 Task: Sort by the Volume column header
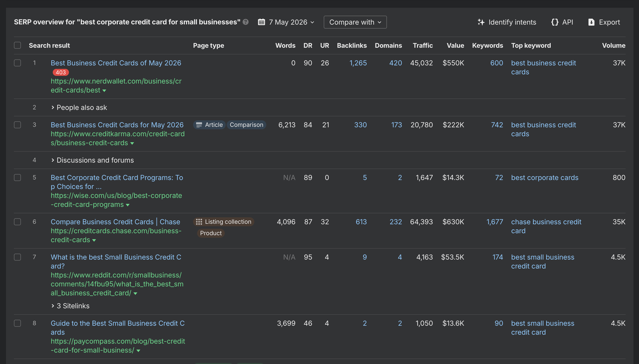(x=613, y=45)
